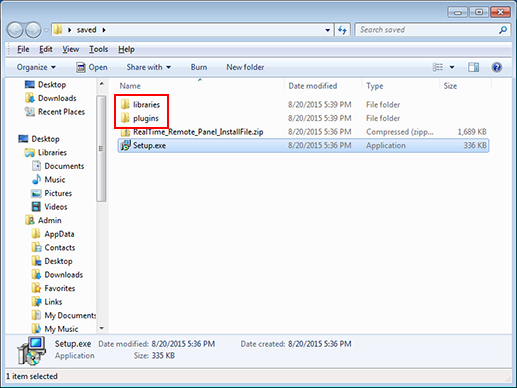Open the Documents library
The width and height of the screenshot is (517, 388).
click(58, 166)
